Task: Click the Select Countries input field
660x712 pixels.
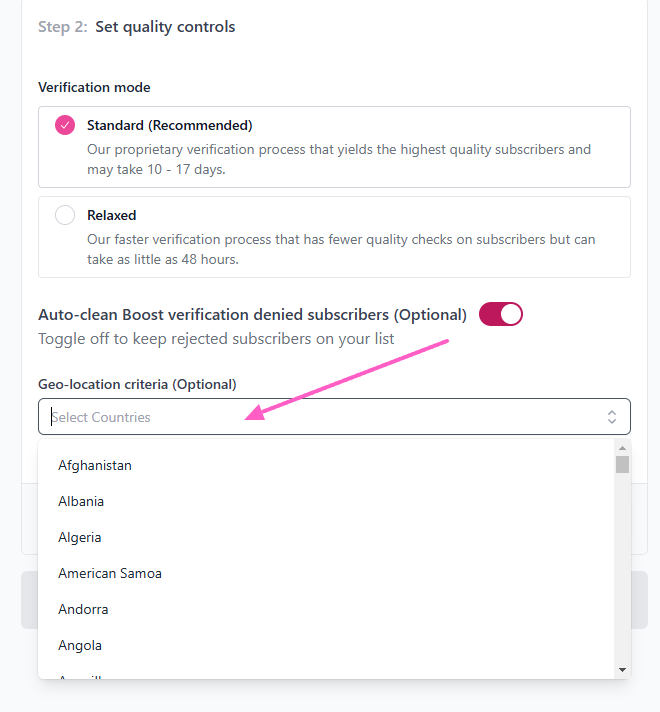Action: click(x=320, y=417)
